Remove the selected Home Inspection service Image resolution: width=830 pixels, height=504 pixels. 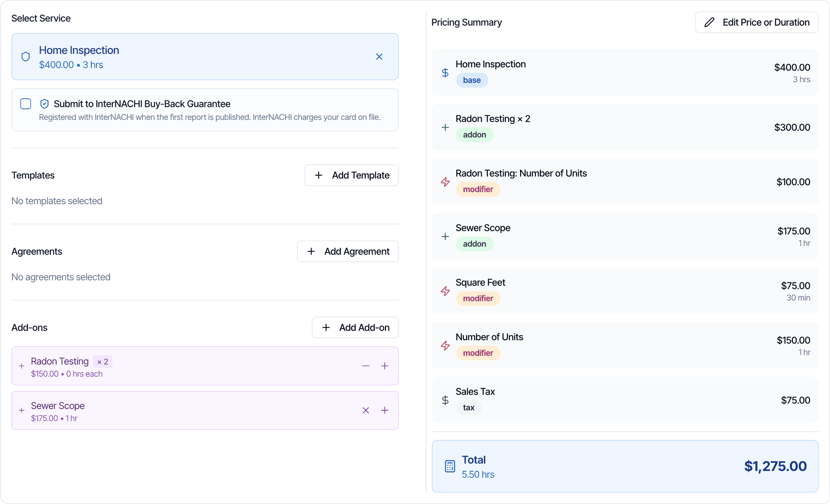[379, 57]
